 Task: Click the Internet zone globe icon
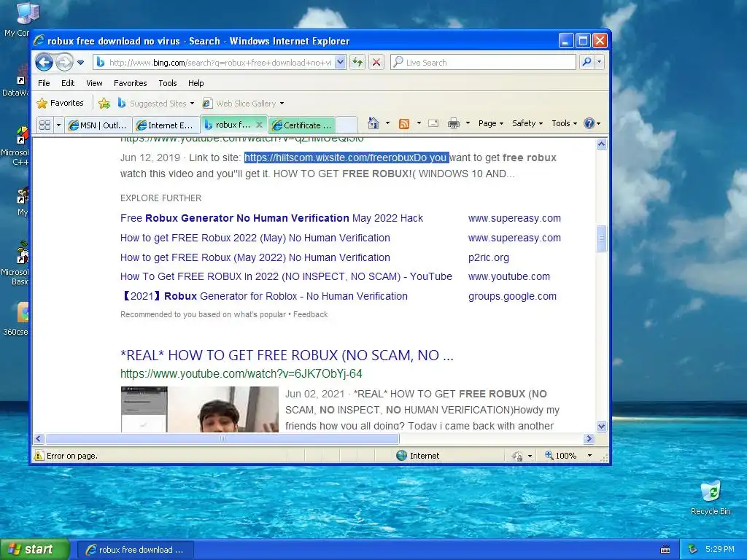tap(402, 456)
